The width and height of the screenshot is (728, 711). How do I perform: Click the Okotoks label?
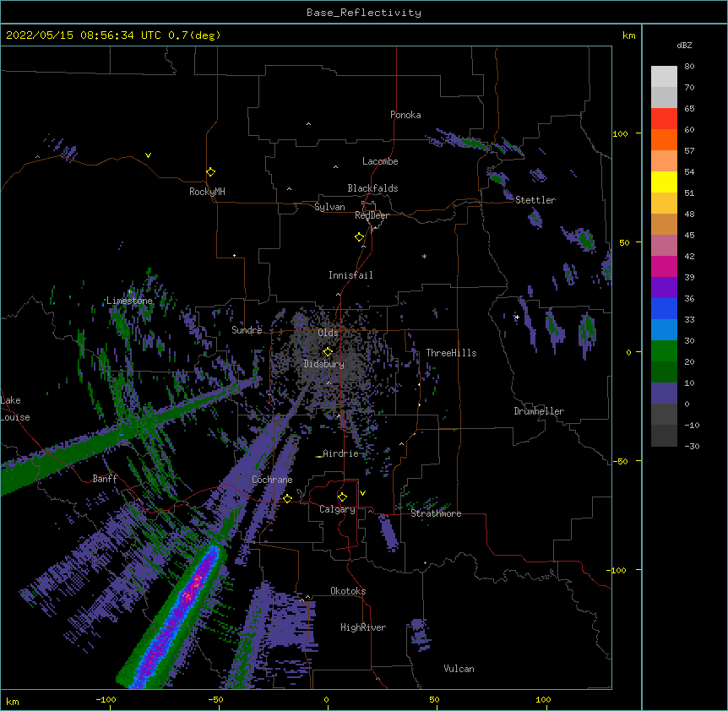(x=348, y=591)
